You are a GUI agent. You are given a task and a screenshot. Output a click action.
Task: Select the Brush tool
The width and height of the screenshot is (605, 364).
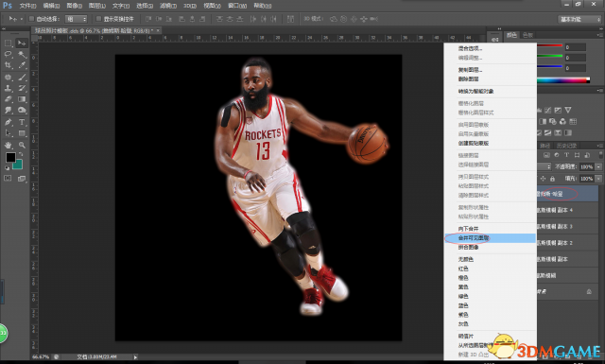coord(22,78)
